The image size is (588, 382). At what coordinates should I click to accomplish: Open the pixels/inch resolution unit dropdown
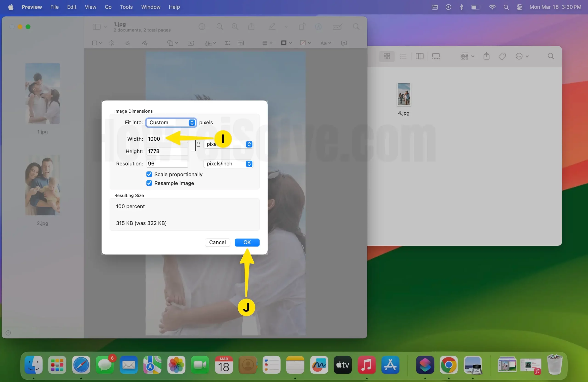(228, 164)
